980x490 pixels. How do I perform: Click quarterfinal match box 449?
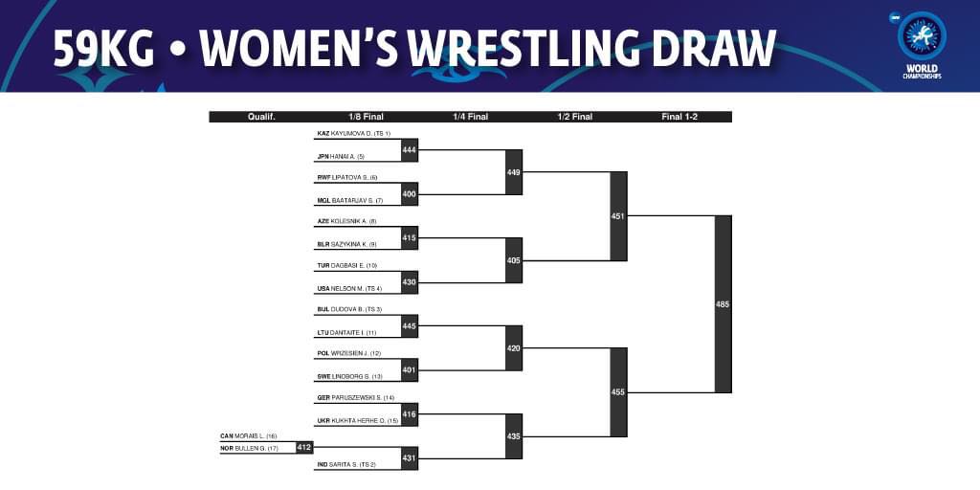(514, 172)
